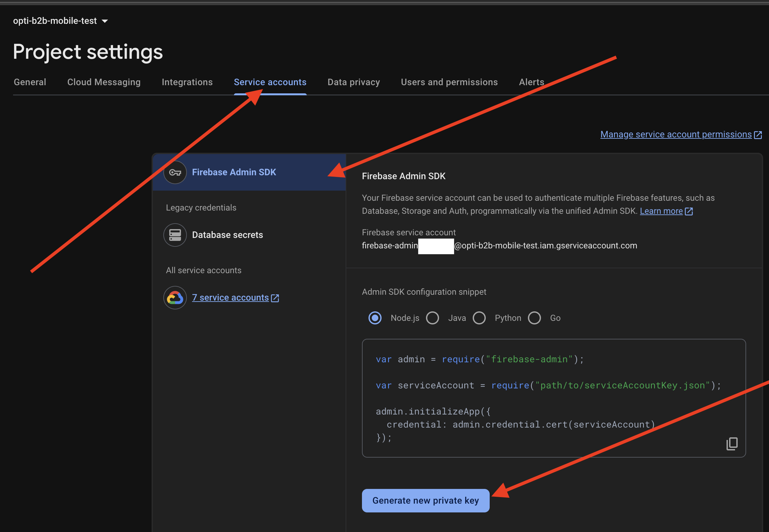This screenshot has height=532, width=769.
Task: Open the 7 service accounts link
Action: pos(230,298)
